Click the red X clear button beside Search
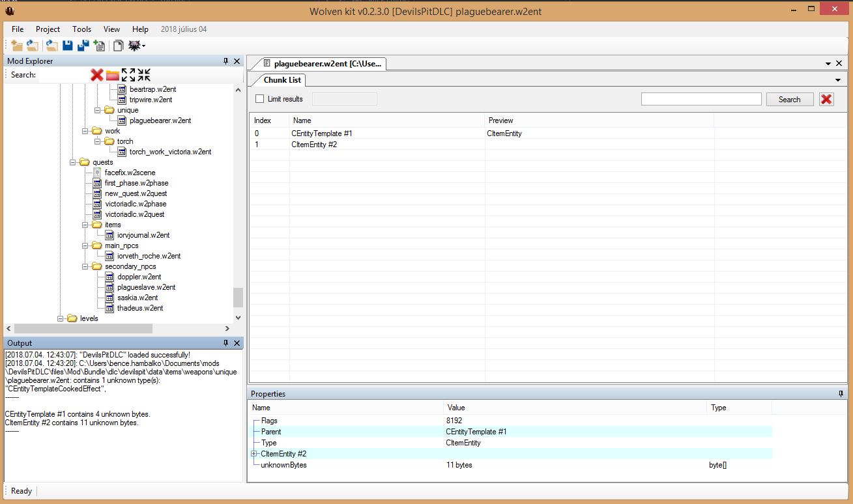 (826, 99)
